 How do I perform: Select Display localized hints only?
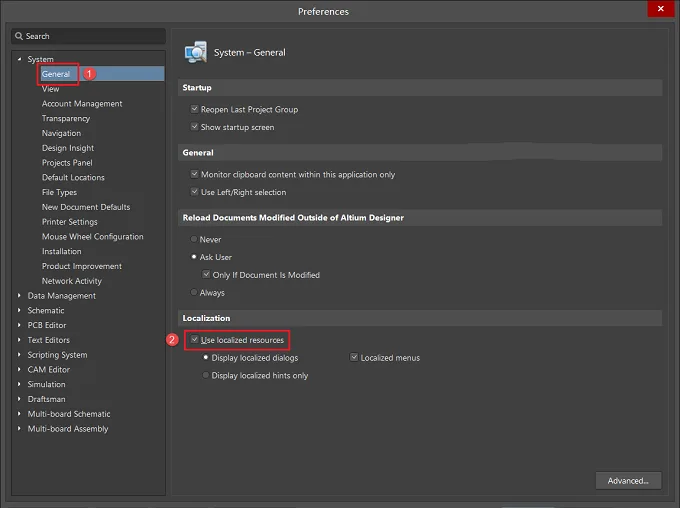click(x=206, y=375)
